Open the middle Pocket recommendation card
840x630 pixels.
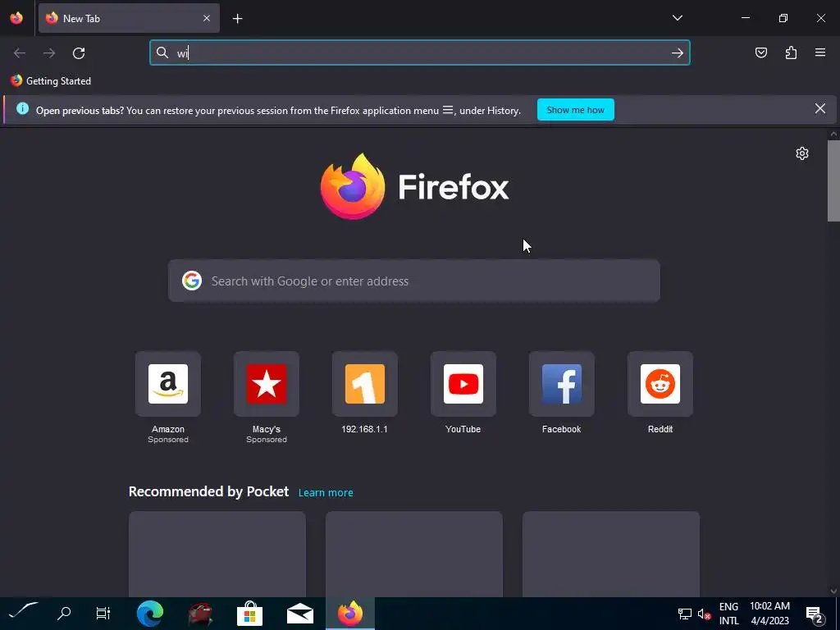click(x=414, y=555)
